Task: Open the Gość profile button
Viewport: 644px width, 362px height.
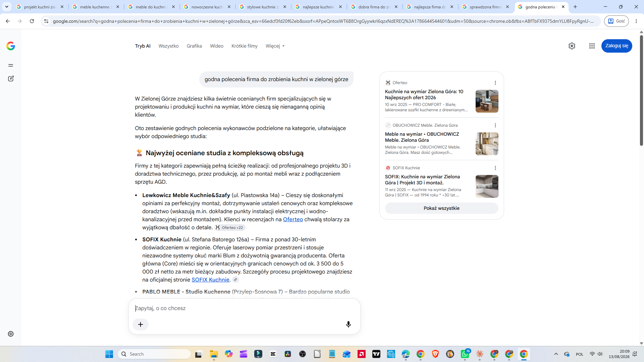Action: coord(616,21)
